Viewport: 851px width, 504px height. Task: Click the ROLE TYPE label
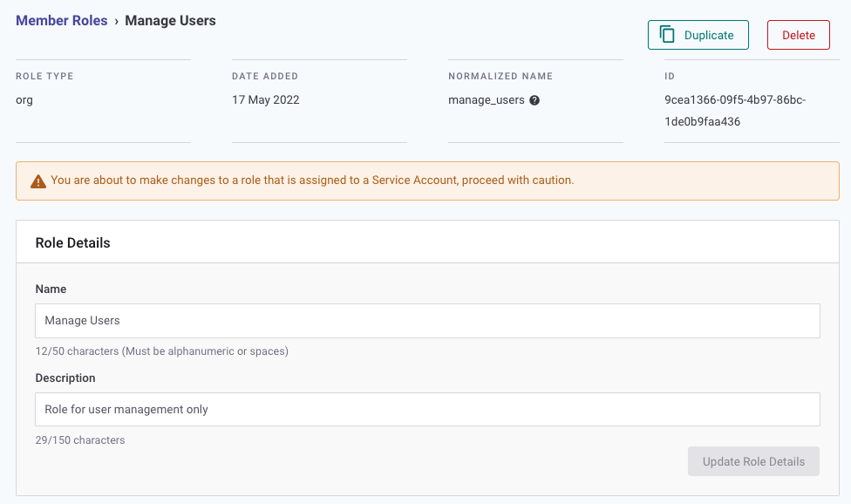pos(44,76)
